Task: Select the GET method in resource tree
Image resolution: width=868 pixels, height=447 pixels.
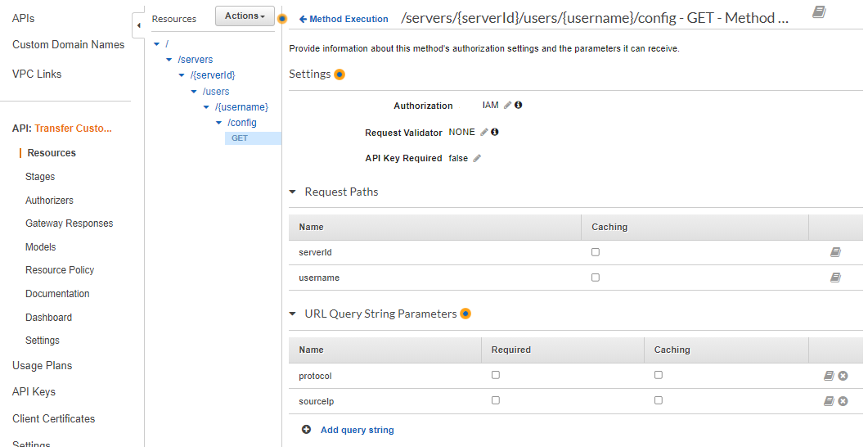Action: (x=240, y=138)
